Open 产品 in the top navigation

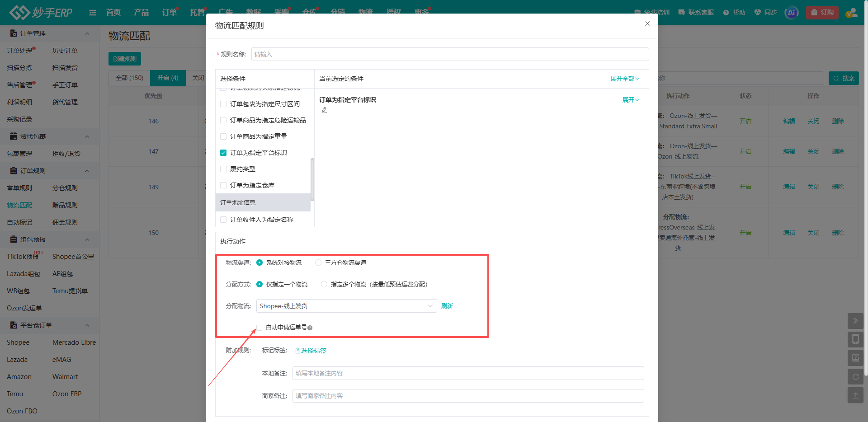[142, 12]
